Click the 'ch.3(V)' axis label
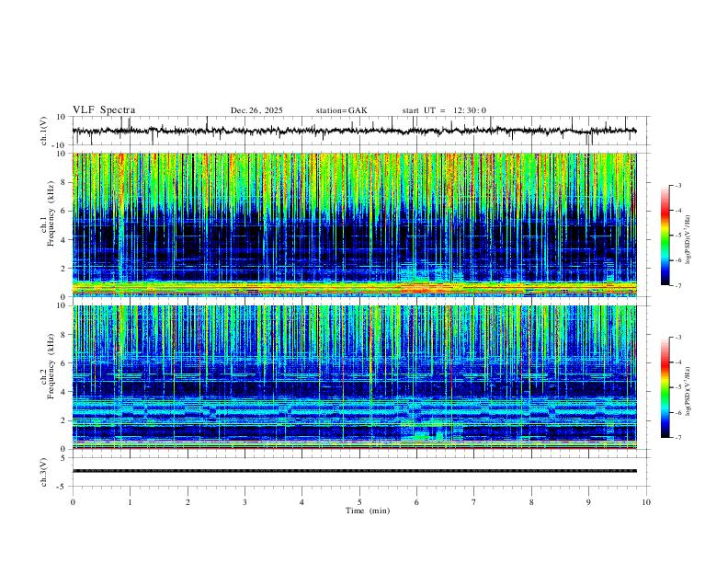The image size is (728, 563). point(44,472)
